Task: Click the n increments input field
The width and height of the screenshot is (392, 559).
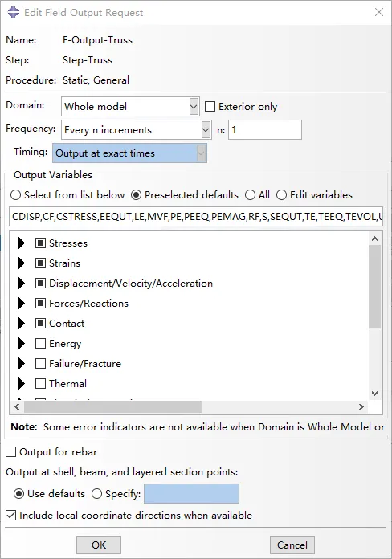Action: (x=265, y=130)
